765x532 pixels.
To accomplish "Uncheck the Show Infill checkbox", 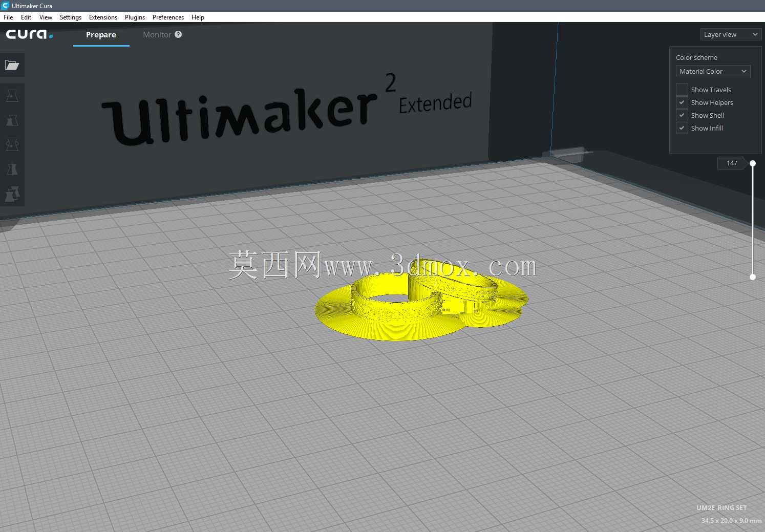I will click(682, 128).
